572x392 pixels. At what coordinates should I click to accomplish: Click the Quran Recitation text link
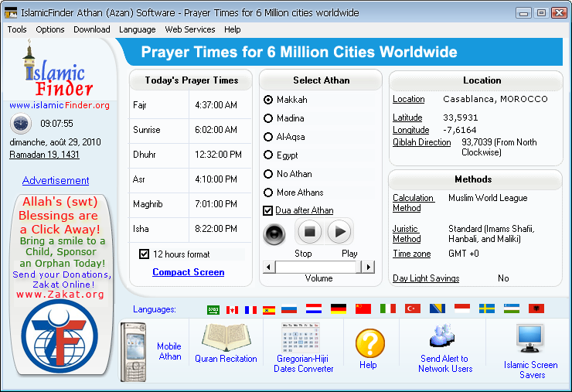(226, 359)
